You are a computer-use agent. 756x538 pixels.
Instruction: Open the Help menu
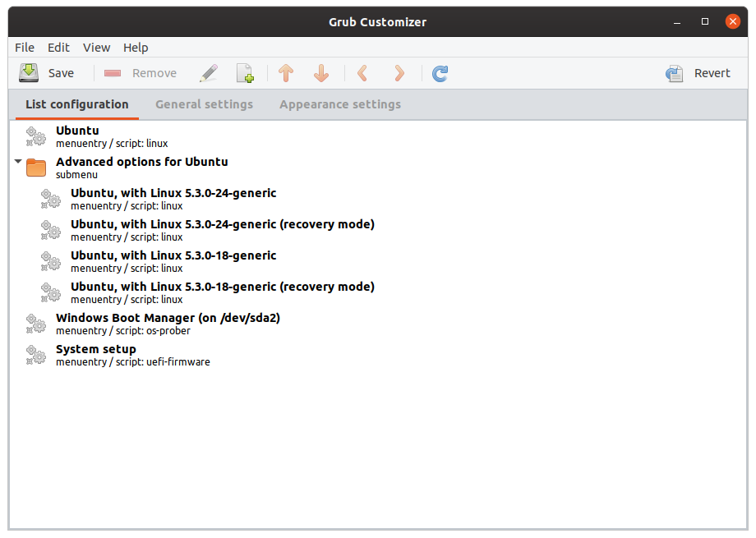pos(136,48)
